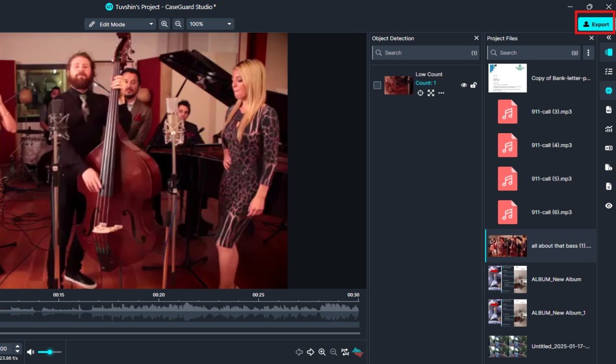616x364 pixels.
Task: Click the audio waveform track
Action: (x=180, y=311)
